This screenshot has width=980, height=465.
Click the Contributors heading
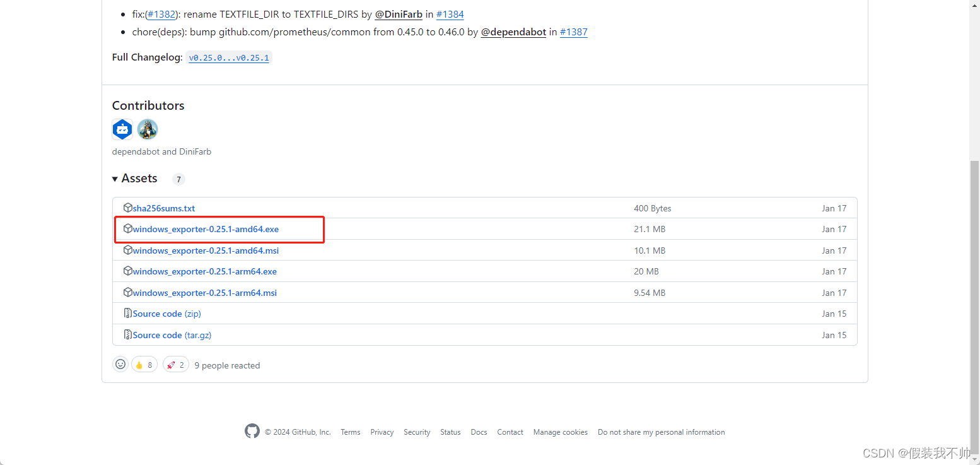tap(148, 105)
